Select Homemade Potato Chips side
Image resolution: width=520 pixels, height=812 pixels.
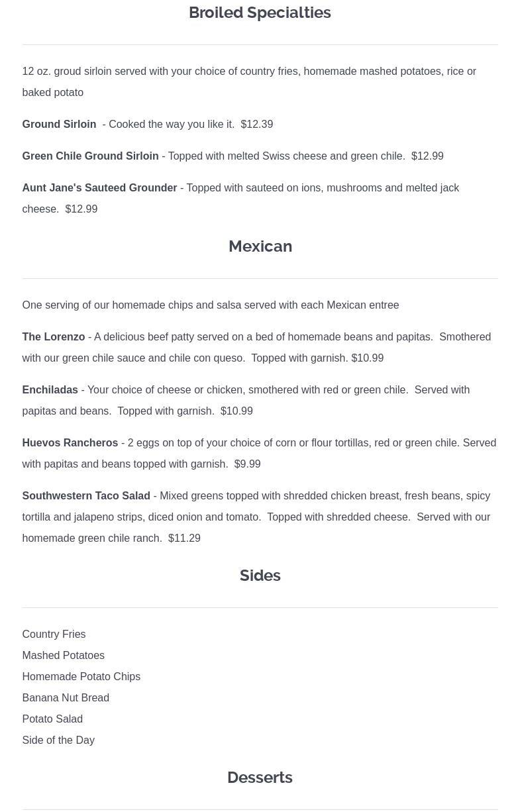[81, 677]
